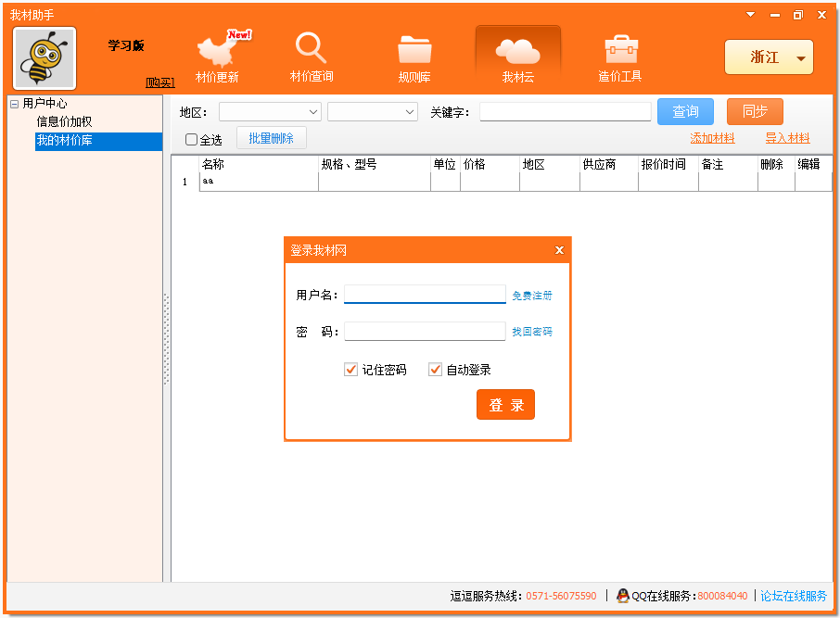This screenshot has width=840, height=618.
Task: Open the 造价工具 toolbox icon
Action: click(620, 49)
